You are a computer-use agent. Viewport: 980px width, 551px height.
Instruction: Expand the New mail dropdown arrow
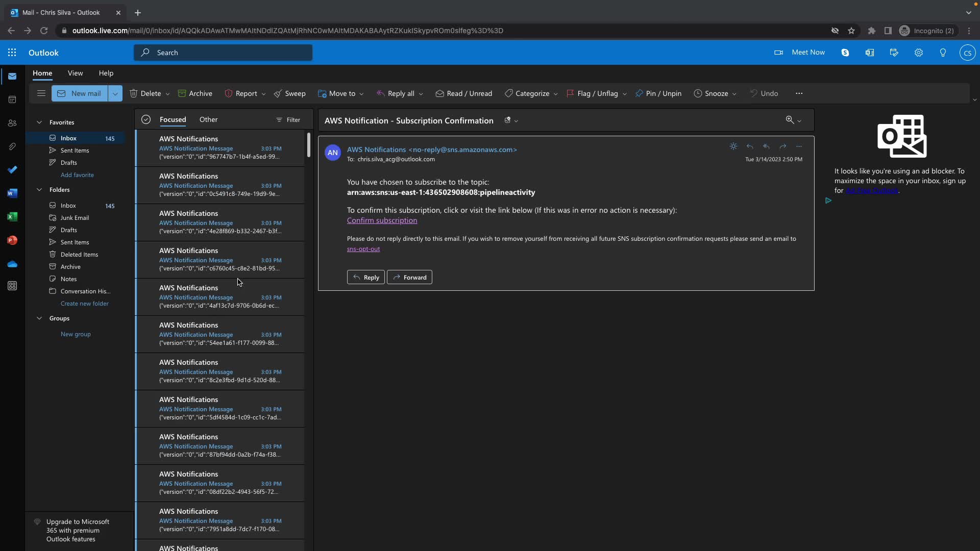coord(115,93)
